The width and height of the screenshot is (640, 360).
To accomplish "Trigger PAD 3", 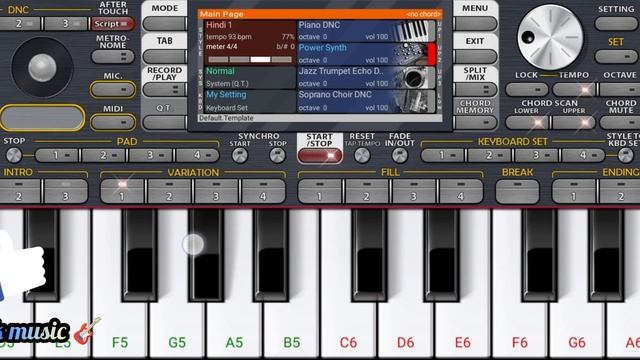I will (151, 155).
